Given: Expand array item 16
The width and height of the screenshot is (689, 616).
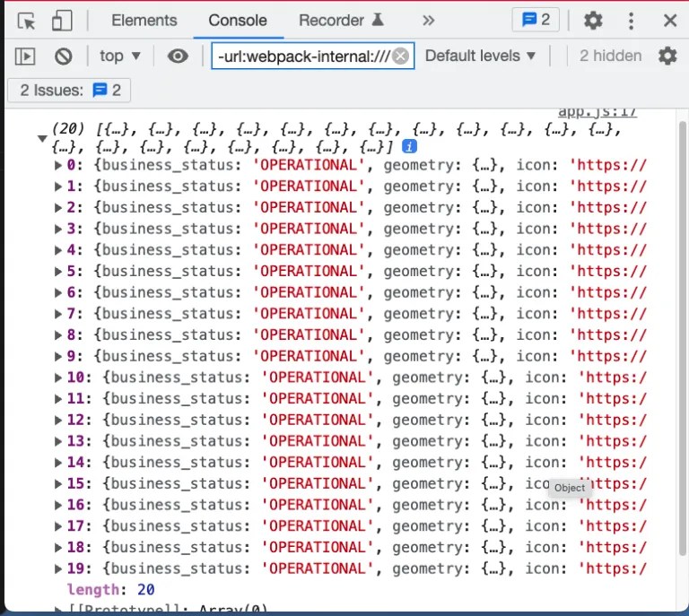Looking at the screenshot, I should [x=58, y=505].
